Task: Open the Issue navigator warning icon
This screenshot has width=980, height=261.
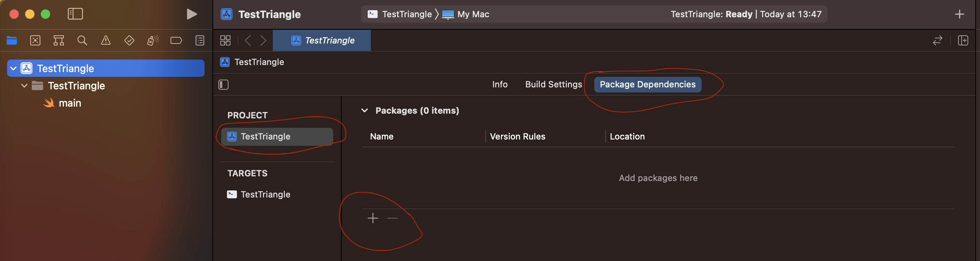Action: click(x=106, y=40)
